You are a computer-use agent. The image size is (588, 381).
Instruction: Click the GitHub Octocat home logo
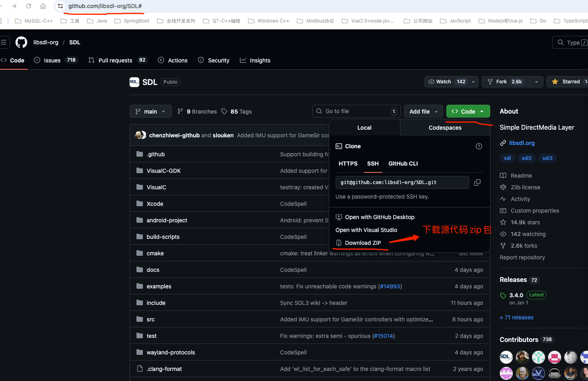click(x=21, y=42)
